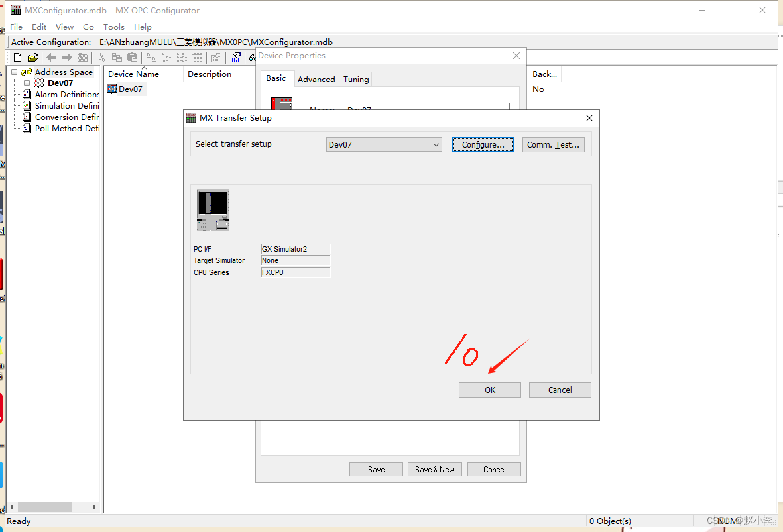783x532 pixels.
Task: Close the MX Transfer Setup dialog
Action: tap(589, 118)
